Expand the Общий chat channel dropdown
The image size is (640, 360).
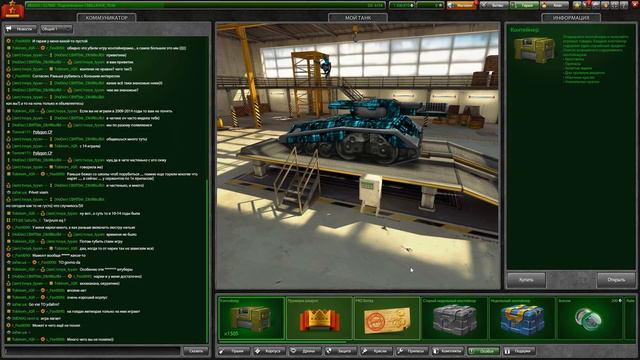56,29
